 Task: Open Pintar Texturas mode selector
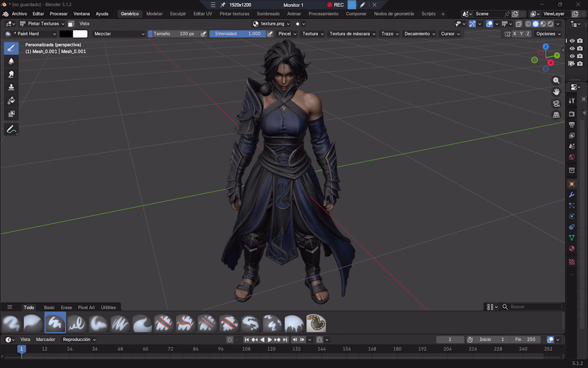pos(42,24)
